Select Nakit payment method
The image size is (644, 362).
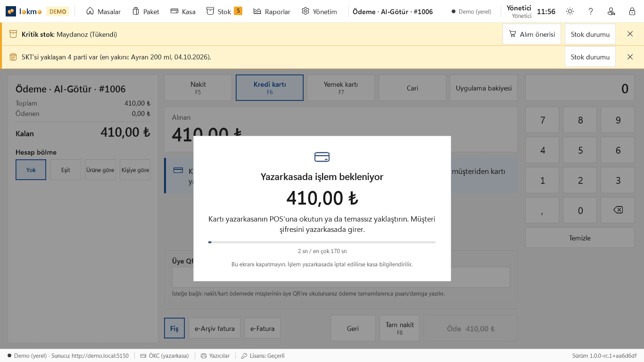[x=198, y=88]
